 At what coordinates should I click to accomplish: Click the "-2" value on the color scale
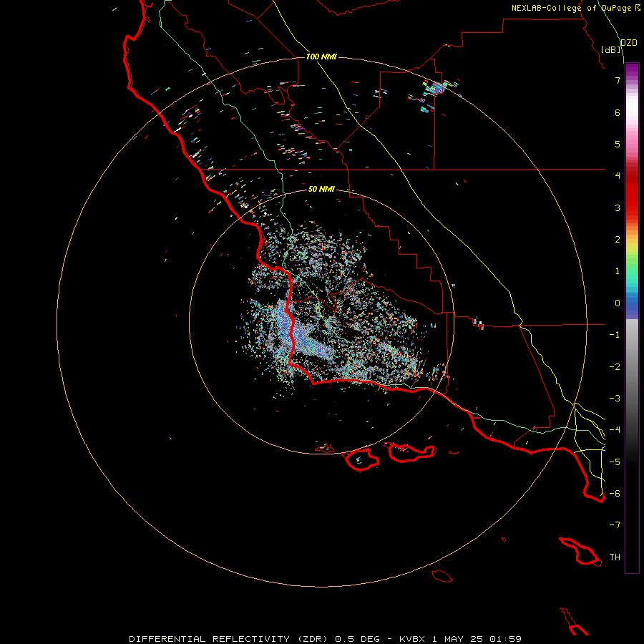click(x=615, y=367)
